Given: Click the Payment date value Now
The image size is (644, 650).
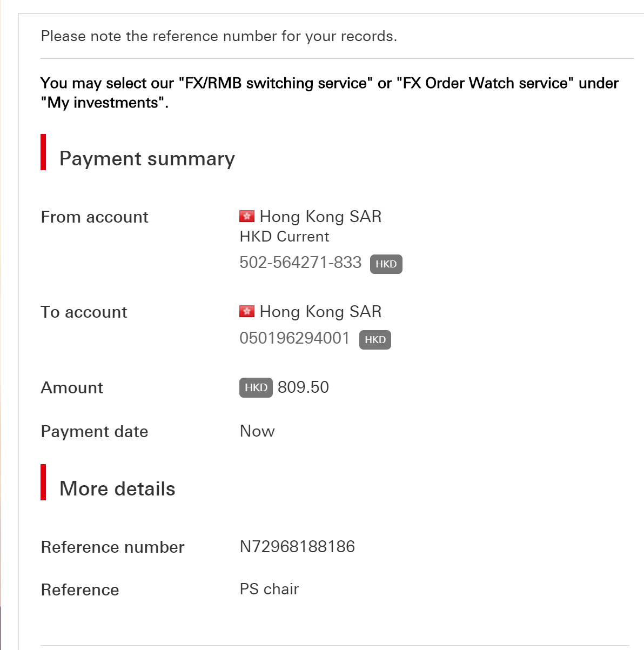Looking at the screenshot, I should [x=257, y=431].
